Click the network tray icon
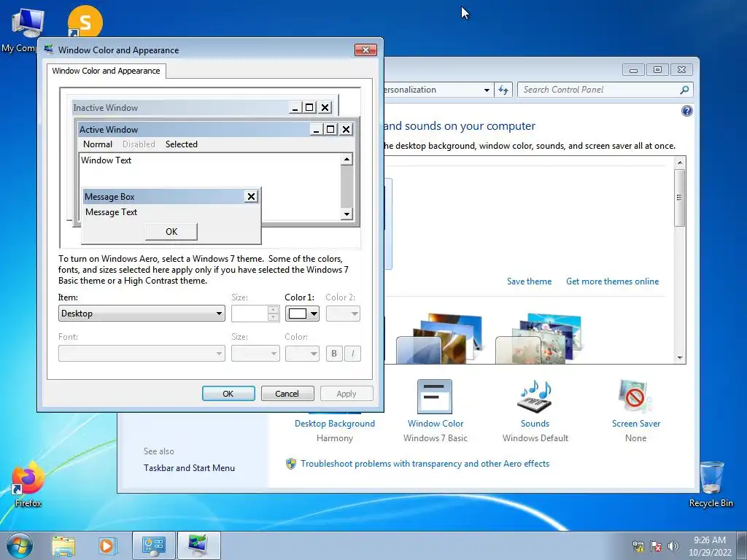 [x=638, y=546]
